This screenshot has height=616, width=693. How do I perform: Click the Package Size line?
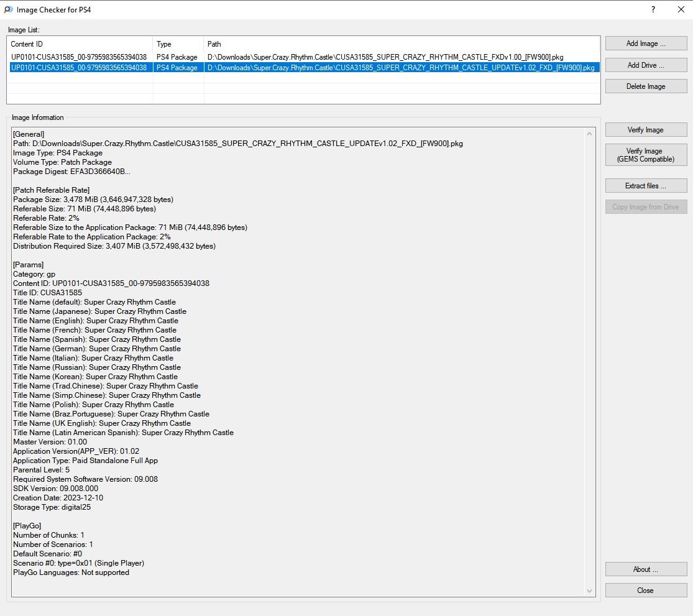tap(93, 200)
